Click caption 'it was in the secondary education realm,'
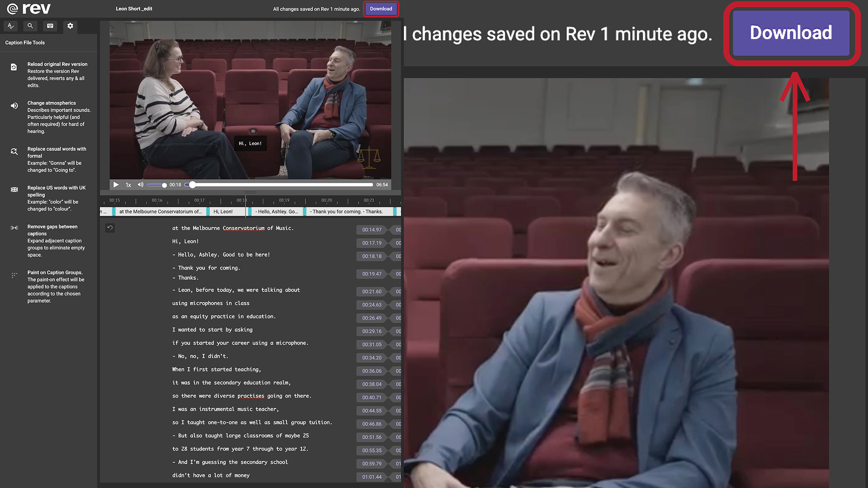Viewport: 868px width, 488px height. (x=231, y=383)
